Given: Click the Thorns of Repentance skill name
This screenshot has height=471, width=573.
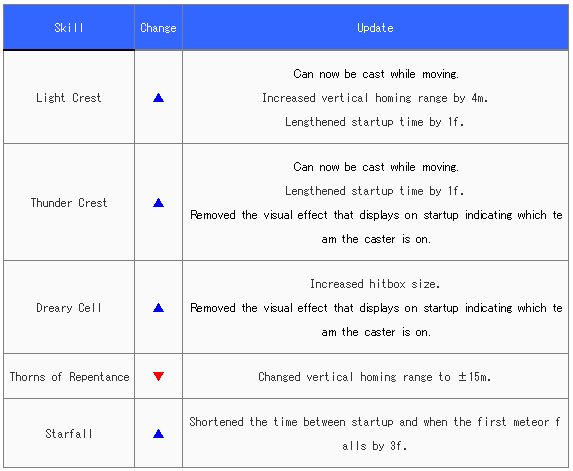Looking at the screenshot, I should pyautogui.click(x=69, y=377).
